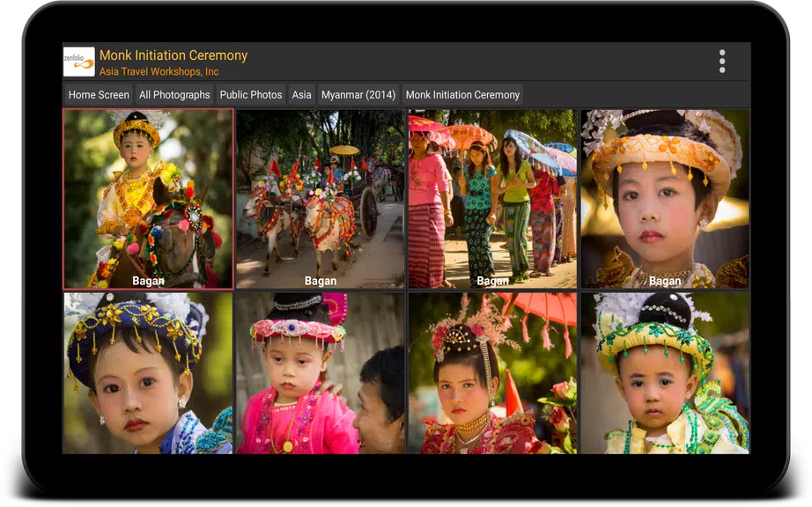The height and width of the screenshot is (507, 812).
Task: Navigate to Home Screen
Action: click(97, 94)
